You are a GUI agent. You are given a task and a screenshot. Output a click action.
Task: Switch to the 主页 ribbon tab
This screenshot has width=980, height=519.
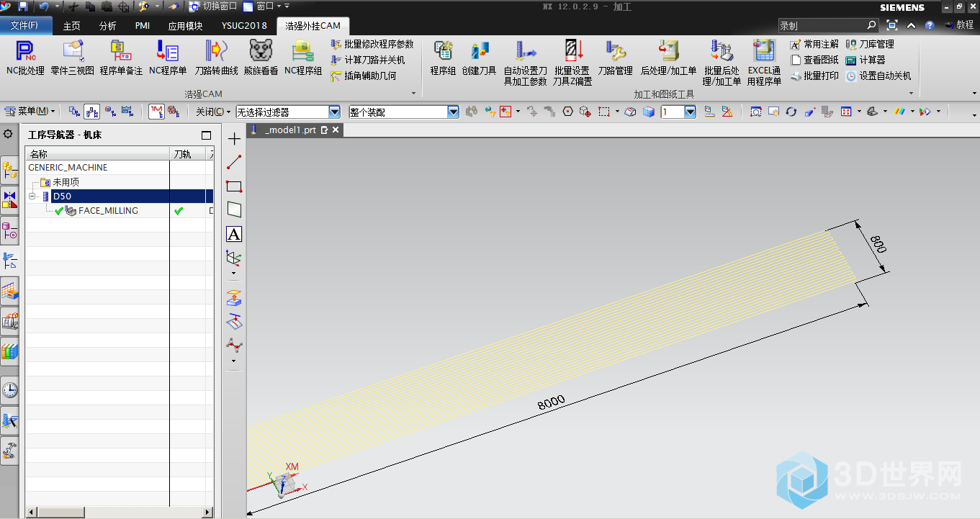(72, 26)
